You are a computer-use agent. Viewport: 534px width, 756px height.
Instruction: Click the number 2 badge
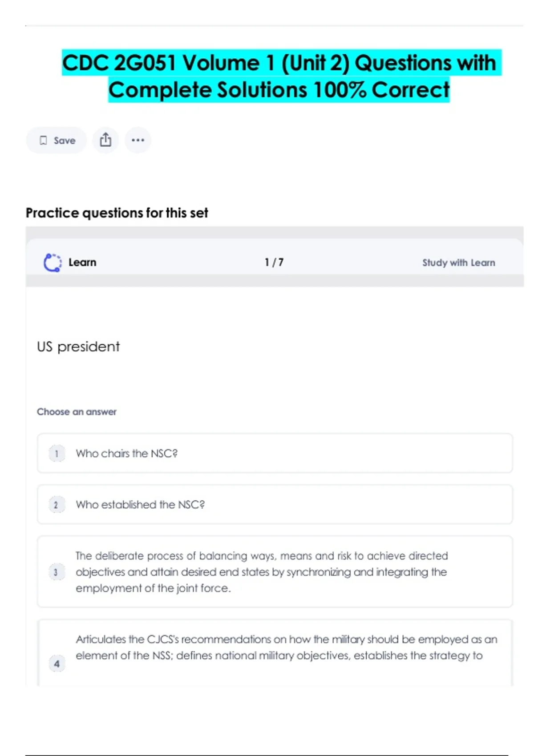click(57, 505)
